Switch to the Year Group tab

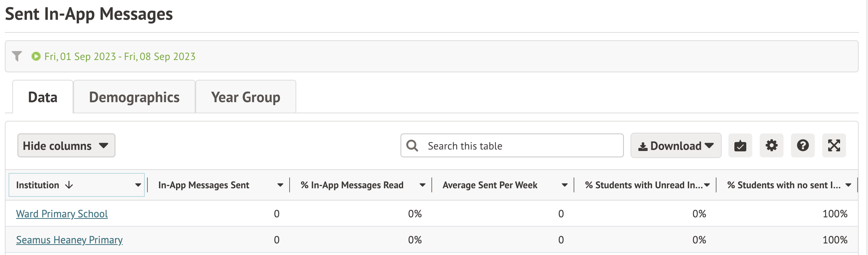(246, 97)
